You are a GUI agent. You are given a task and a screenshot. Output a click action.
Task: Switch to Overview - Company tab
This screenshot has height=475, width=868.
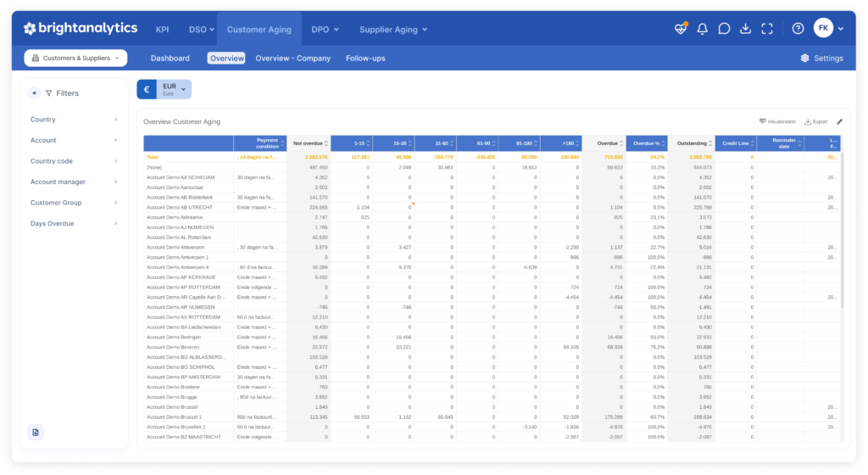point(292,59)
